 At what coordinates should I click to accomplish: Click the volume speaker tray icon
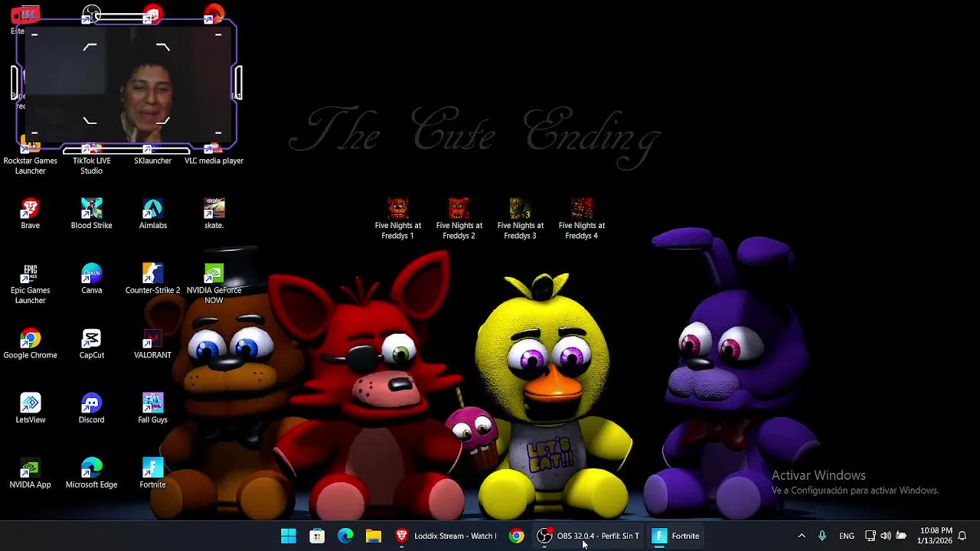pos(886,536)
